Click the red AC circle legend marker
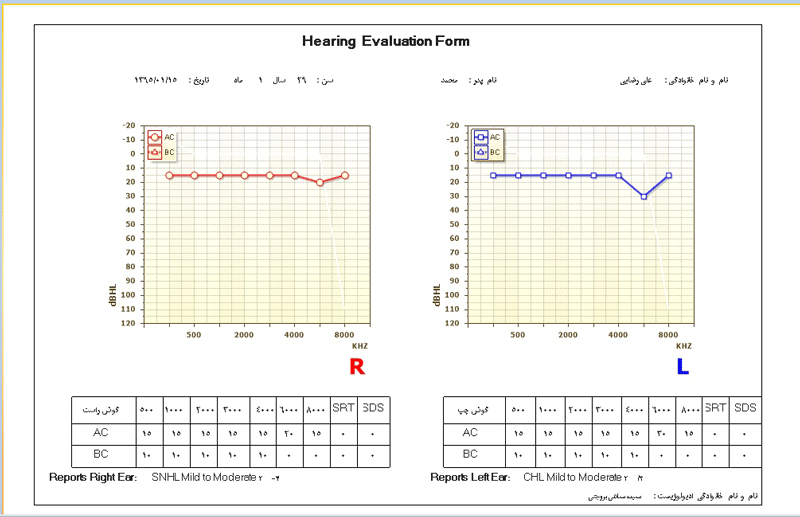 click(x=155, y=137)
